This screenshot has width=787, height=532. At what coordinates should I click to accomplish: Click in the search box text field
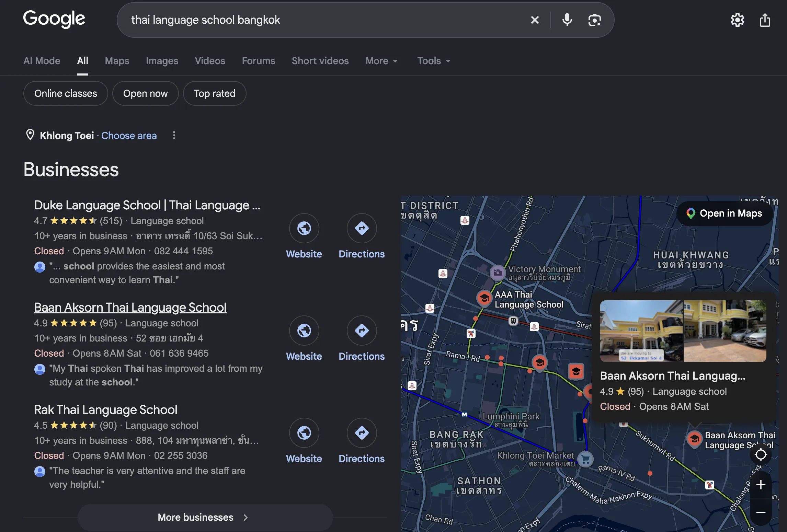[326, 20]
